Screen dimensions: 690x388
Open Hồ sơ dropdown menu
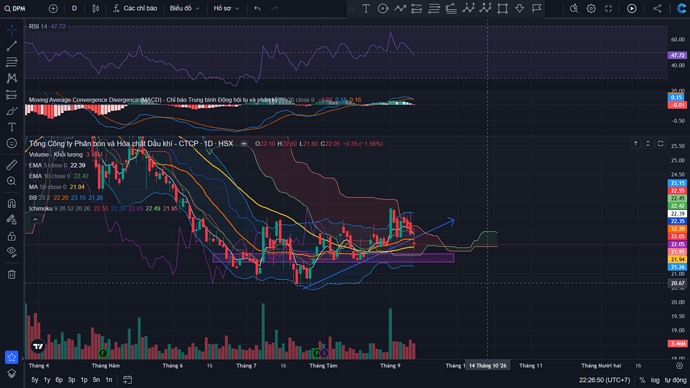[226, 8]
